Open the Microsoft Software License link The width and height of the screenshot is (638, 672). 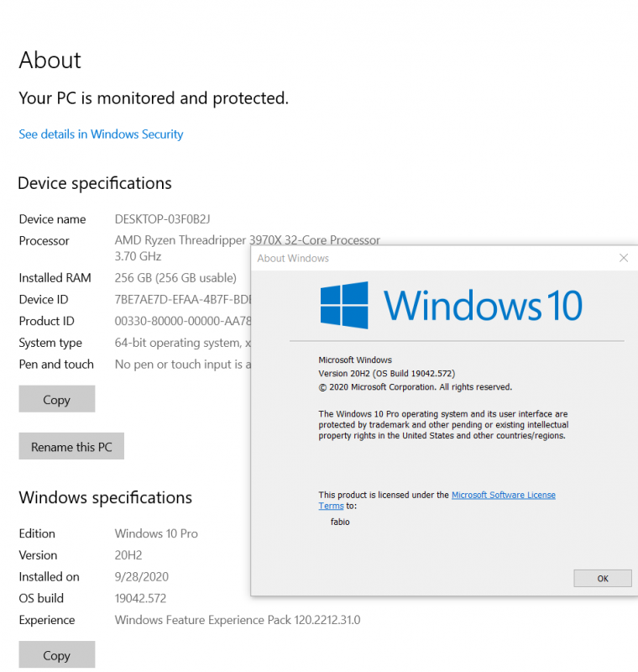pos(503,495)
